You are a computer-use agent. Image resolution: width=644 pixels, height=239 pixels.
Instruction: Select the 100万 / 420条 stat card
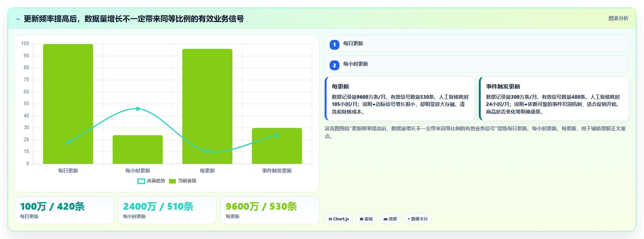(x=64, y=210)
